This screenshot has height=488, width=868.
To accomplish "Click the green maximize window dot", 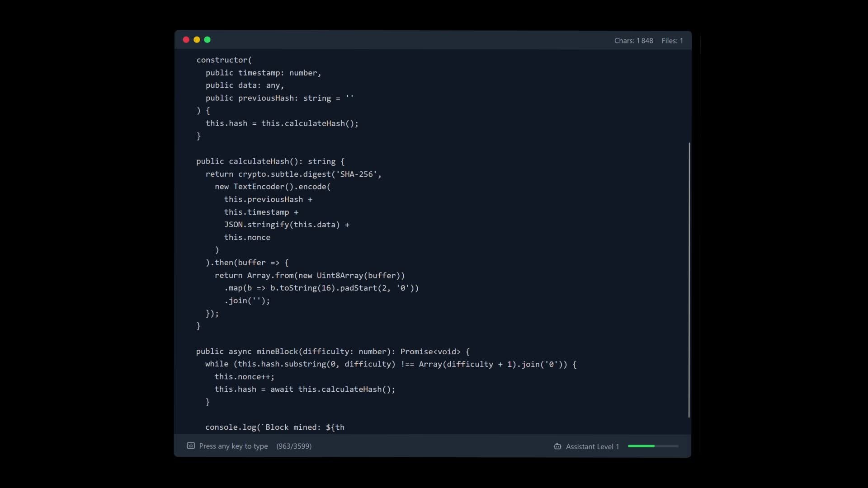I will [x=208, y=40].
